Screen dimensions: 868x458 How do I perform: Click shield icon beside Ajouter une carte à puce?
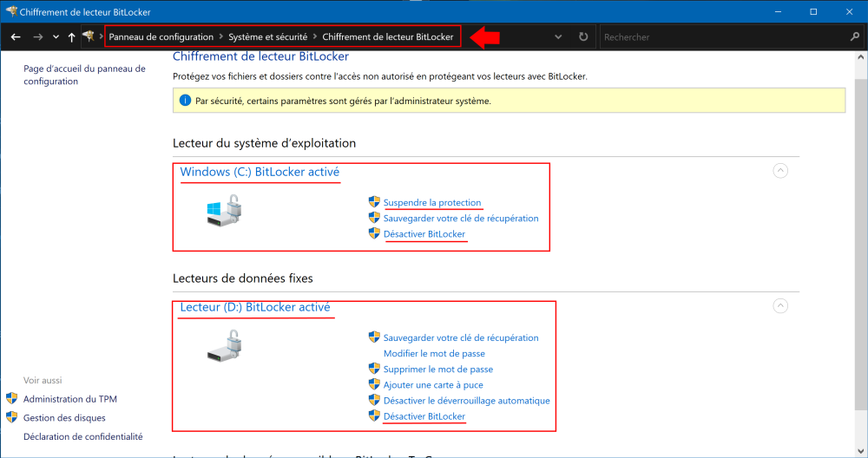[374, 384]
